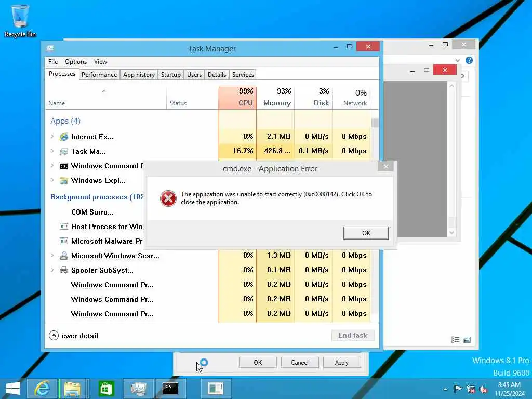532x399 pixels.
Task: Click the Windows Command Processor app icon
Action: 64,166
